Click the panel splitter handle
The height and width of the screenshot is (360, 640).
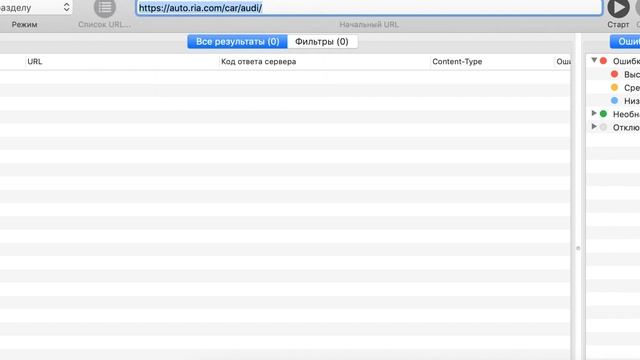click(578, 248)
